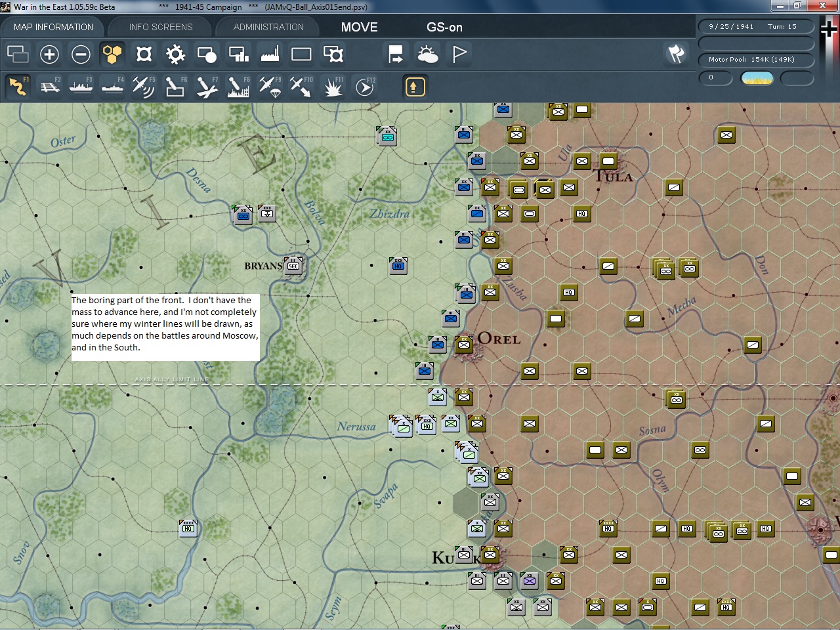
Task: Select the F6 bomb unit mode icon
Action: pos(175,87)
